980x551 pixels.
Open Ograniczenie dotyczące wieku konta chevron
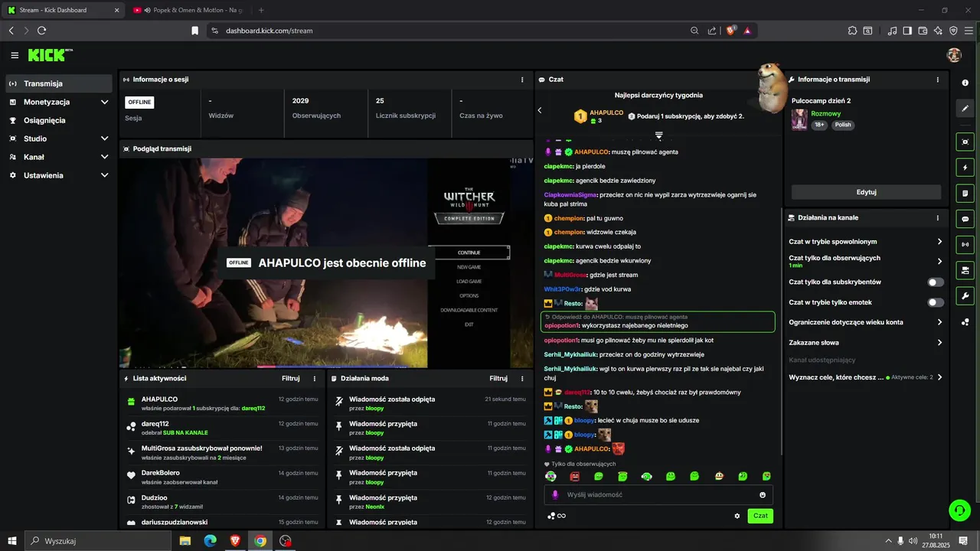(939, 322)
